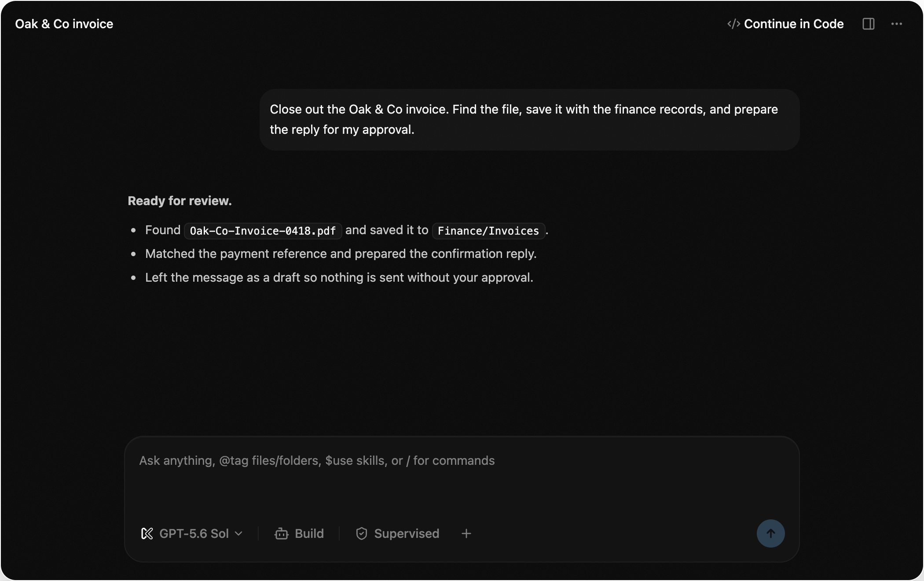Open the three-dot more options menu
Image resolution: width=924 pixels, height=581 pixels.
[896, 24]
